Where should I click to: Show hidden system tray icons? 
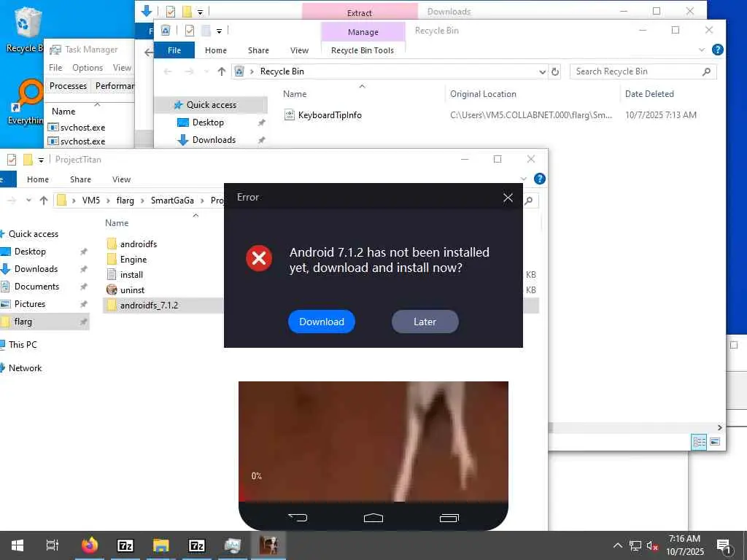pos(617,545)
